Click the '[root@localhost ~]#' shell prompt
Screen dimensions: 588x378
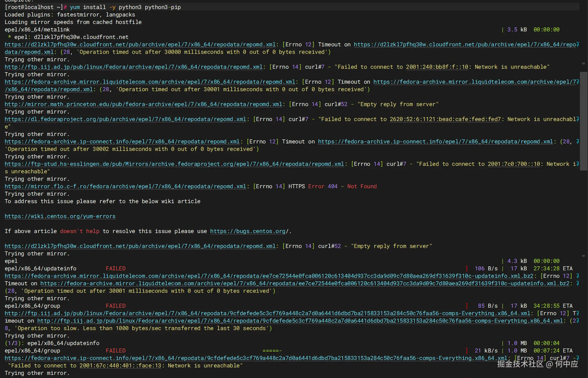(x=35, y=7)
